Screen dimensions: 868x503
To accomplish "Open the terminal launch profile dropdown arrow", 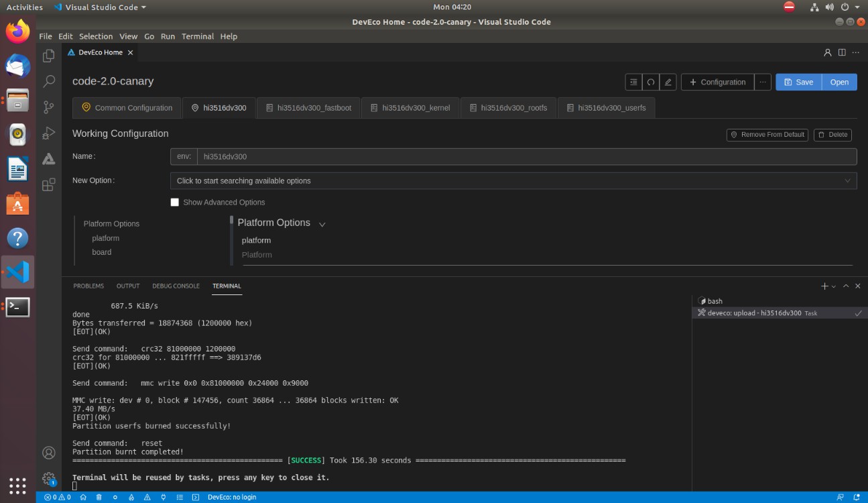I will [x=834, y=286].
